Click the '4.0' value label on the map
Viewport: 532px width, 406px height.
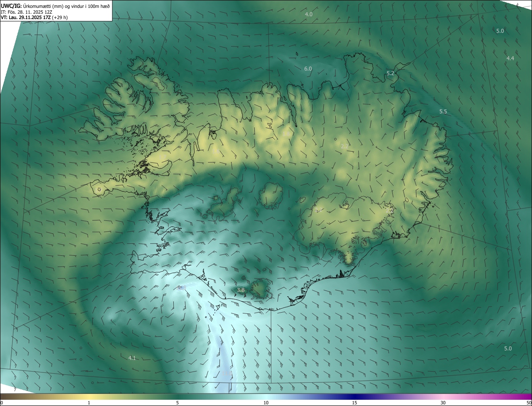coord(309,15)
